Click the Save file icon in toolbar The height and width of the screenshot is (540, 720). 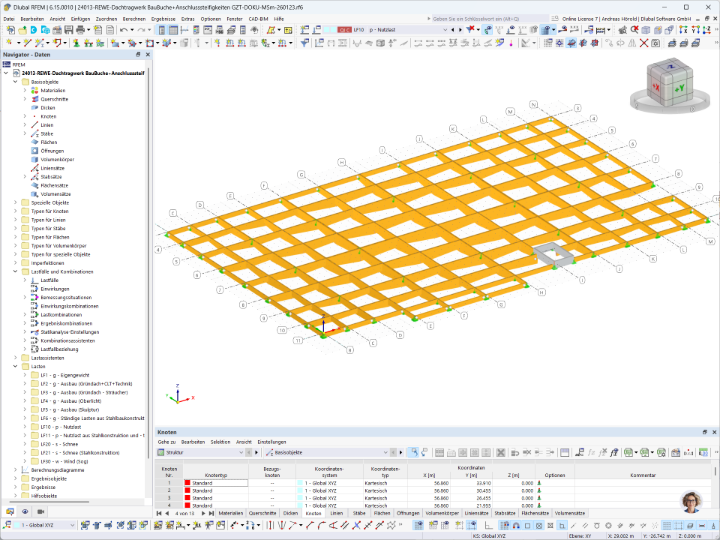click(68, 30)
